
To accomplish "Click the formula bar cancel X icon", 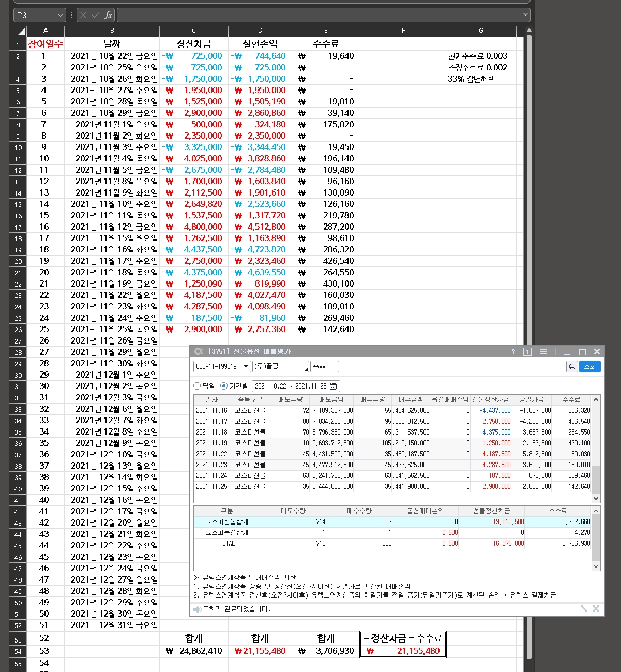I will 83,15.
